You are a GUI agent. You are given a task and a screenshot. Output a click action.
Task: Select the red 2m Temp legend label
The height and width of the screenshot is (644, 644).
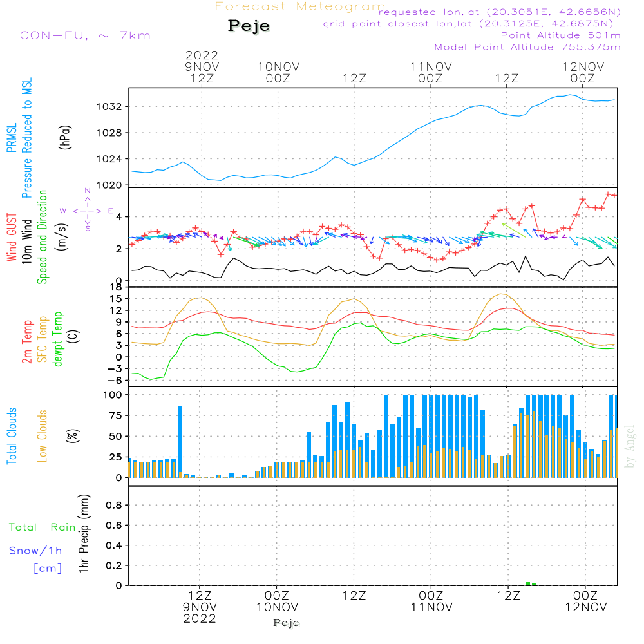(x=28, y=339)
